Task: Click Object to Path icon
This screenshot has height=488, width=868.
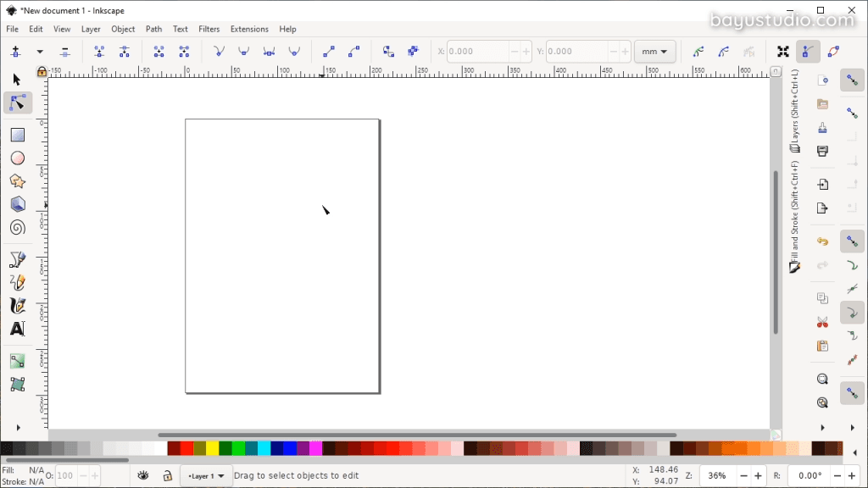Action: point(388,52)
